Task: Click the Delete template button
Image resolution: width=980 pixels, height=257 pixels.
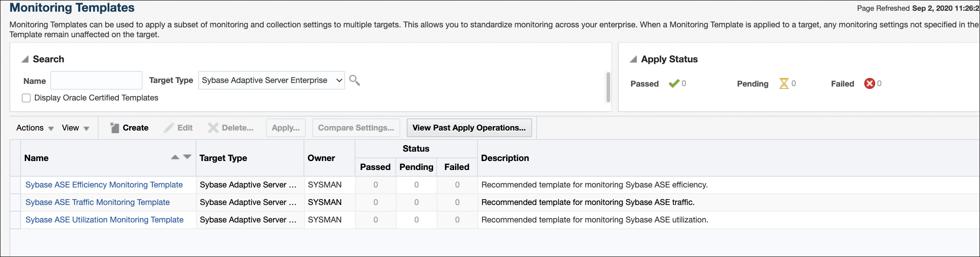Action: (x=231, y=128)
